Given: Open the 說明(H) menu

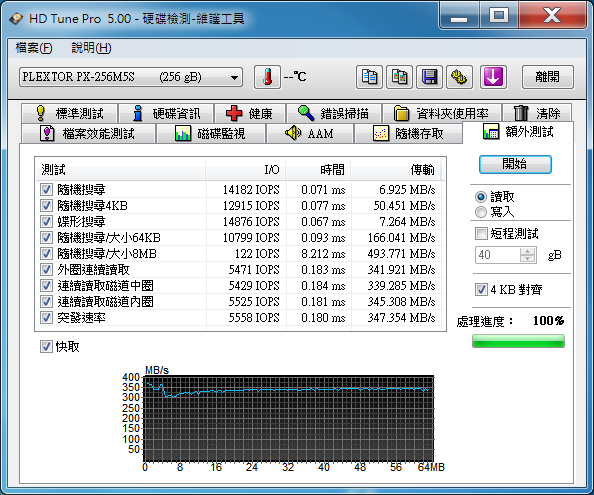Looking at the screenshot, I should 91,48.
